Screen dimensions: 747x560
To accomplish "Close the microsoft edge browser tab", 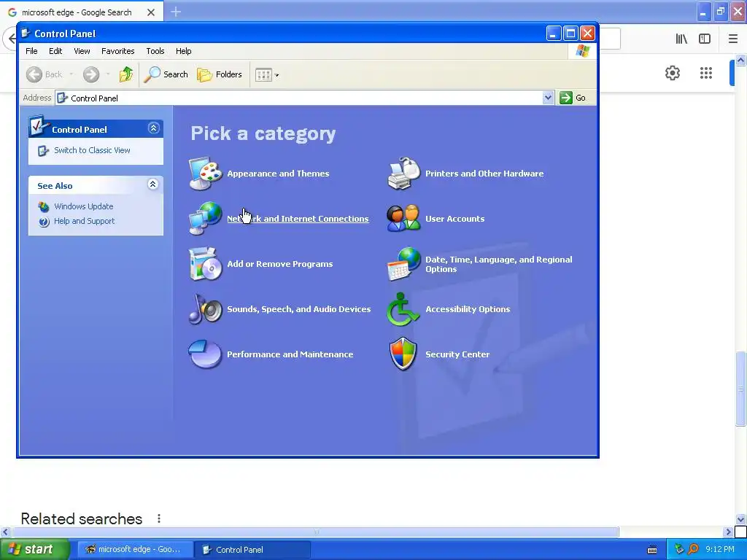I will tap(151, 12).
